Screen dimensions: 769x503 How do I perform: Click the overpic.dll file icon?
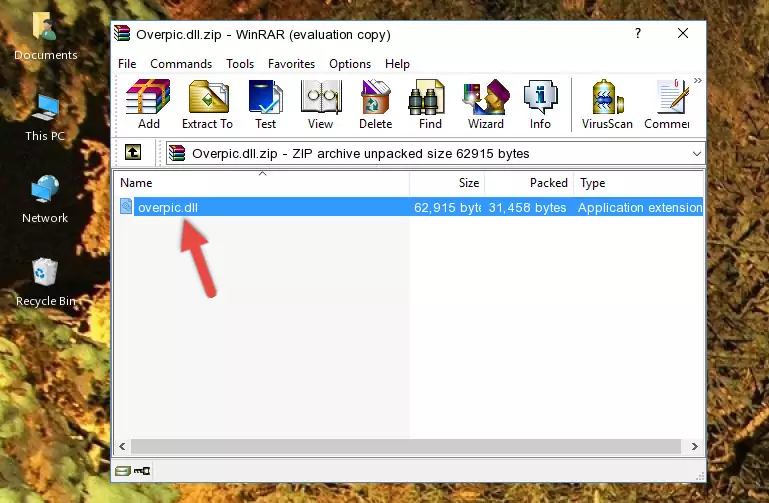(x=126, y=206)
